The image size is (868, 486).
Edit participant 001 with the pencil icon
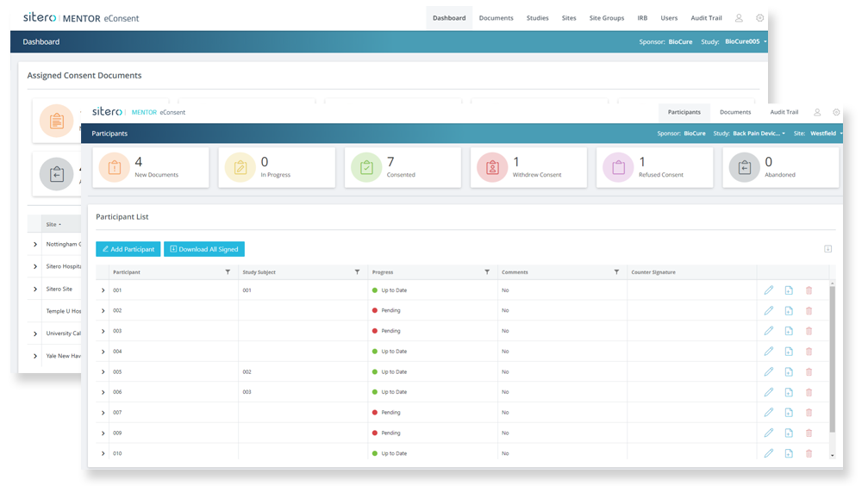click(768, 290)
